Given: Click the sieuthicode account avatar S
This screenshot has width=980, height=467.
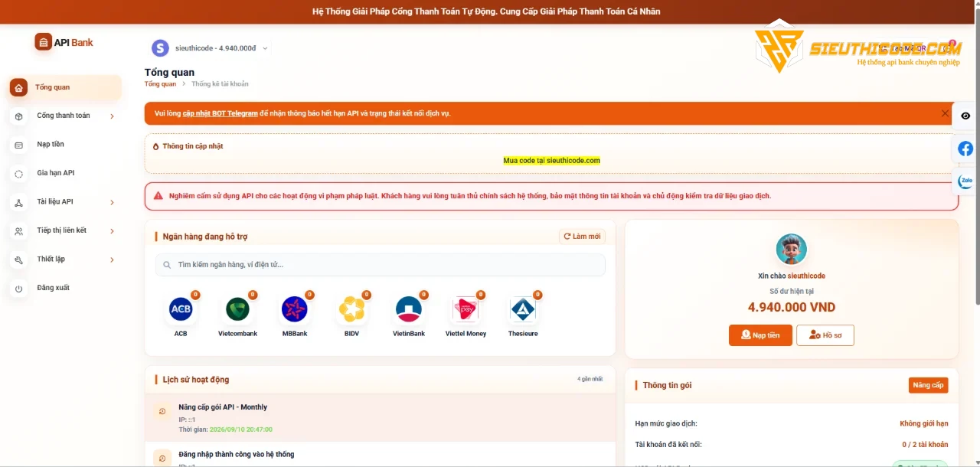Looking at the screenshot, I should 160,48.
